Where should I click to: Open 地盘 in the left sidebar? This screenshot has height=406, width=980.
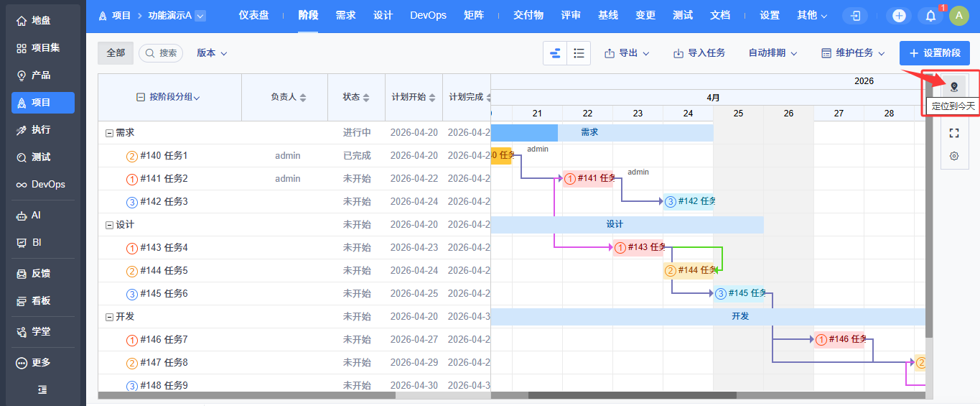42,21
